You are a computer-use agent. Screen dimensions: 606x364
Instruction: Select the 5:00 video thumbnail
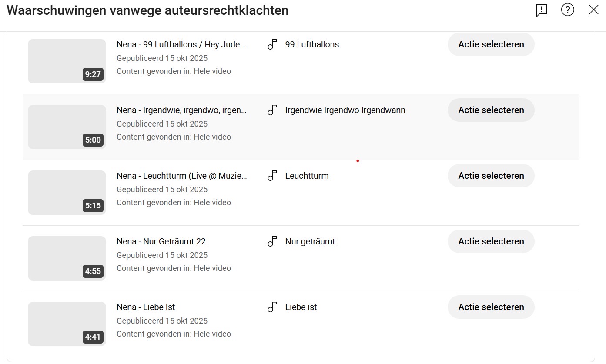click(x=67, y=127)
